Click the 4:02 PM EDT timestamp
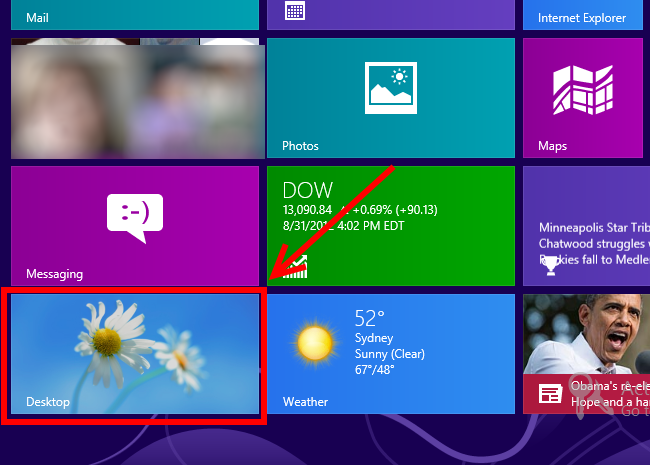Screen dimensions: 650x465 pos(371,226)
